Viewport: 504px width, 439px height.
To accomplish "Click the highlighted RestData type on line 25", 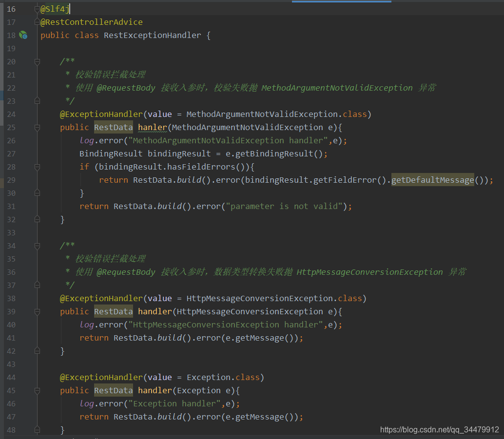I will [114, 127].
